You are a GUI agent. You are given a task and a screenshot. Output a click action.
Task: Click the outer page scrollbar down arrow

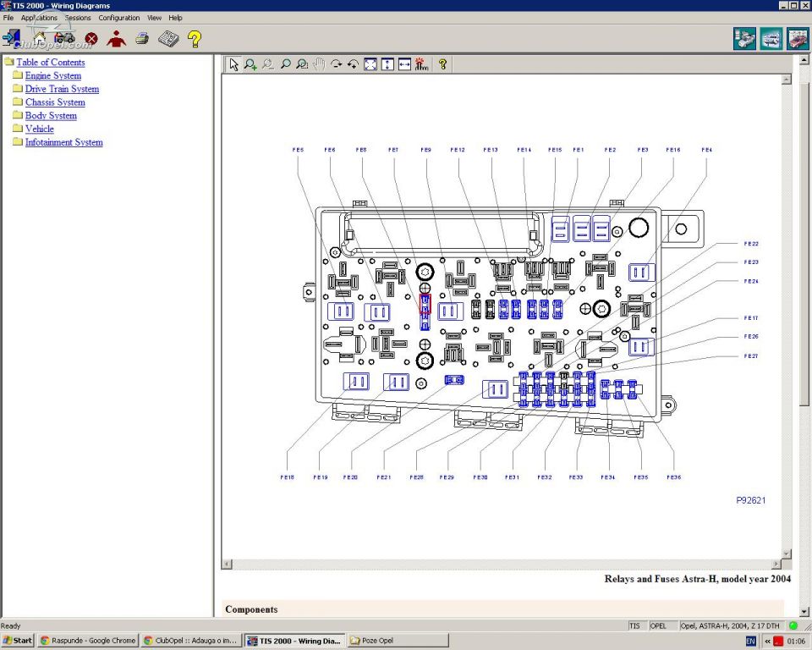point(805,612)
